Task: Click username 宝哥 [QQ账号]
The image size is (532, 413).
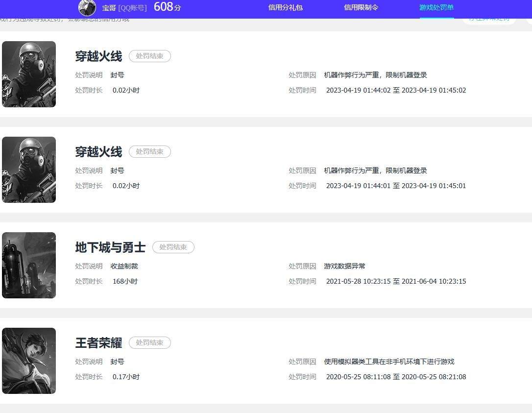Action: (124, 8)
